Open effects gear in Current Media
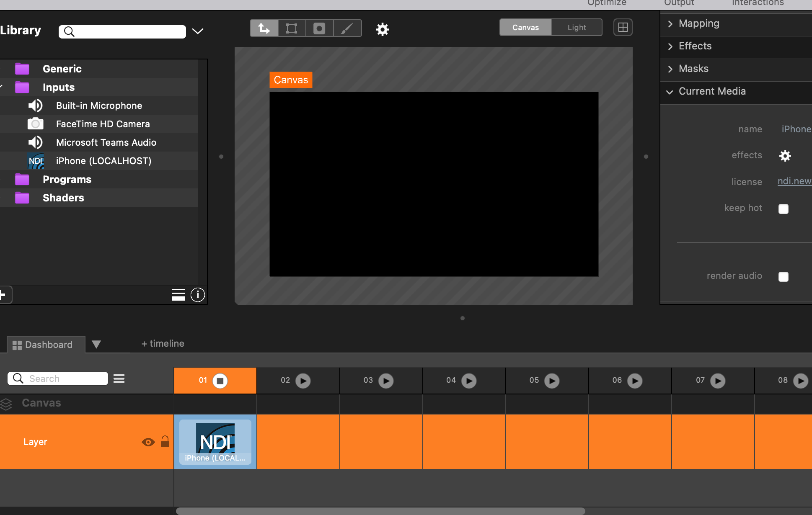 pos(785,156)
